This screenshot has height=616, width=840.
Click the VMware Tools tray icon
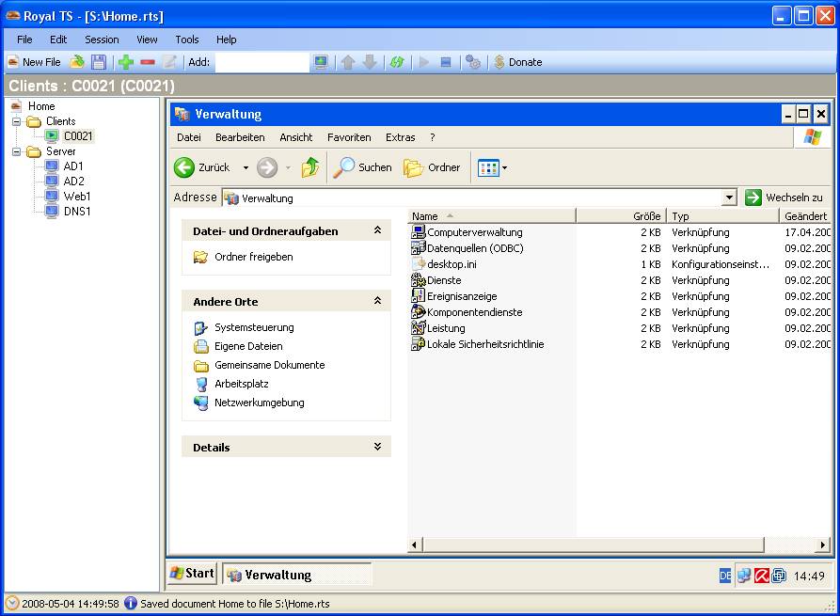pos(779,576)
